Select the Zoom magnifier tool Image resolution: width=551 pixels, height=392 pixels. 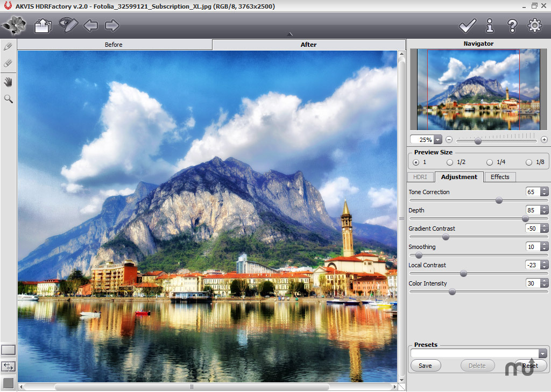tap(8, 99)
